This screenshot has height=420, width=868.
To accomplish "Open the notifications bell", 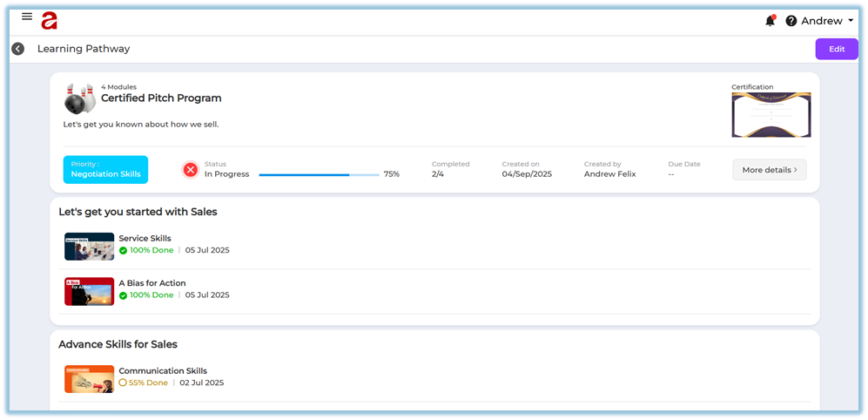I will [770, 21].
